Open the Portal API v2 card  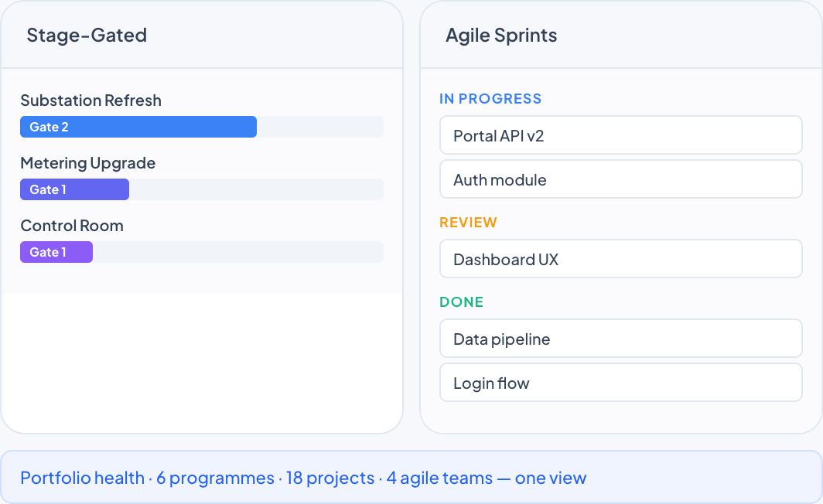pos(621,135)
